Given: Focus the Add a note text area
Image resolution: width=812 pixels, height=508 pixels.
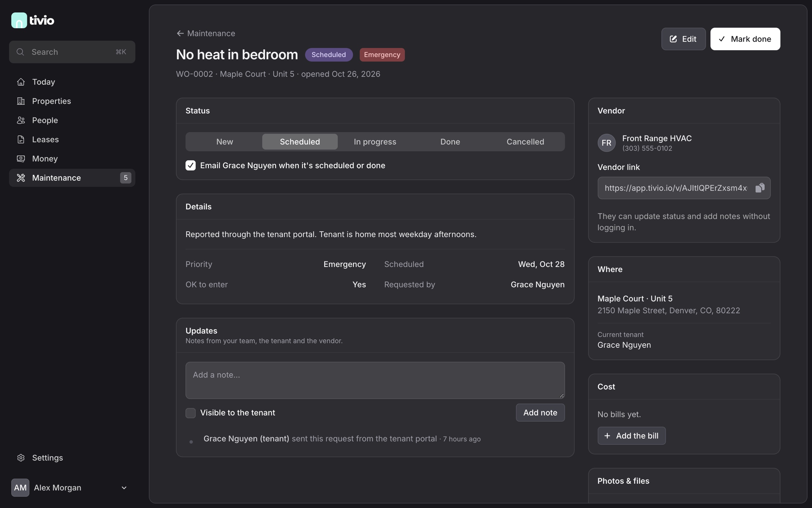Looking at the screenshot, I should (375, 380).
